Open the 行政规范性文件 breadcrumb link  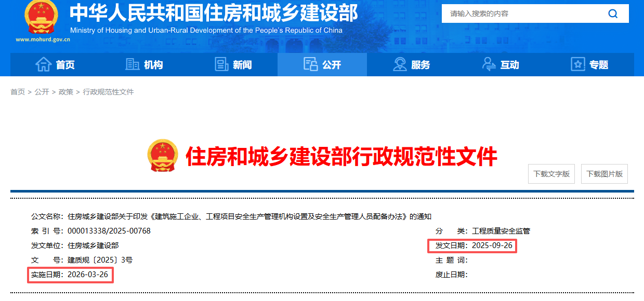point(109,91)
